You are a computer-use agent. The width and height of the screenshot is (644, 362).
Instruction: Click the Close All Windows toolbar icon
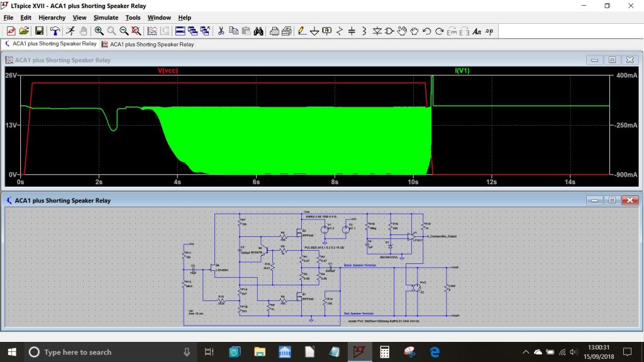(205, 31)
